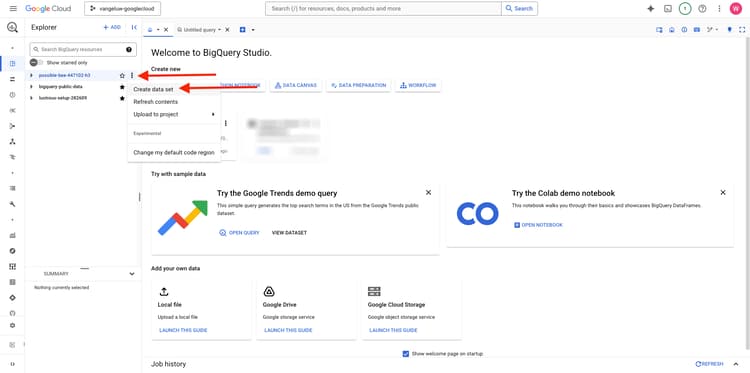Select Create data set from context menu
Screen dimensions: 750x373
coord(153,89)
